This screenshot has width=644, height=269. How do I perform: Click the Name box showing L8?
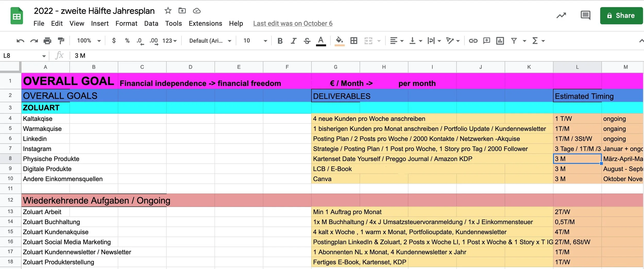[24, 56]
